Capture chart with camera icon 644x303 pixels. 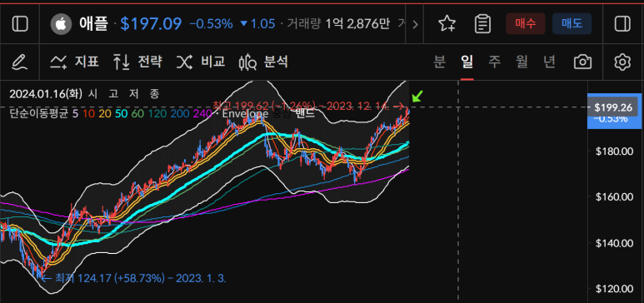click(x=582, y=62)
